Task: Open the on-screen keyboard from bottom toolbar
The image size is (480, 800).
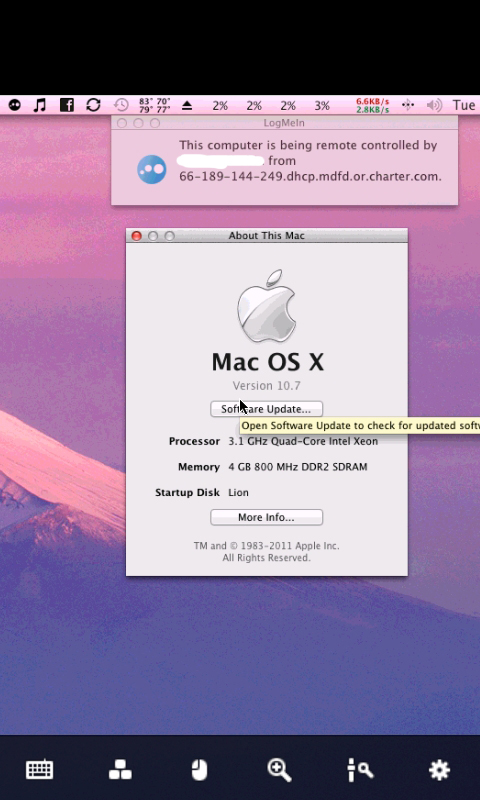Action: [39, 769]
